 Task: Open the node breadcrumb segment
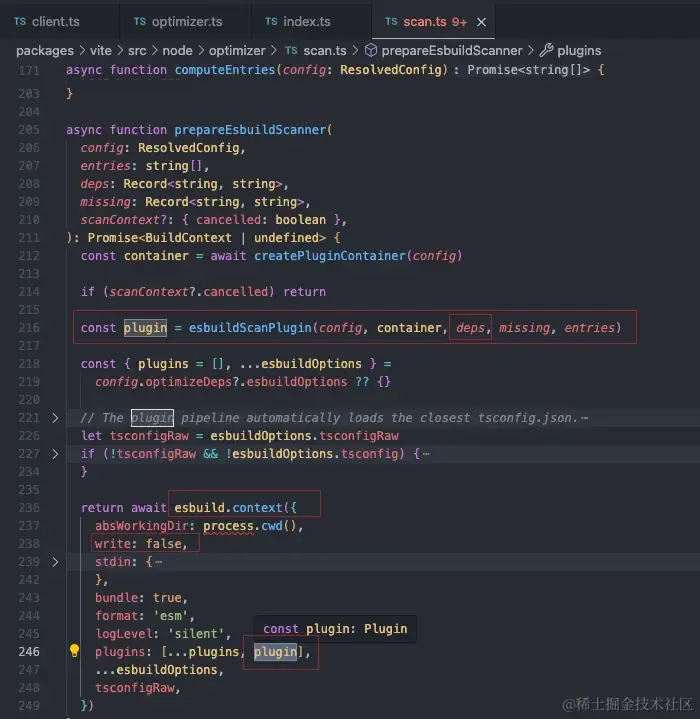(x=177, y=50)
